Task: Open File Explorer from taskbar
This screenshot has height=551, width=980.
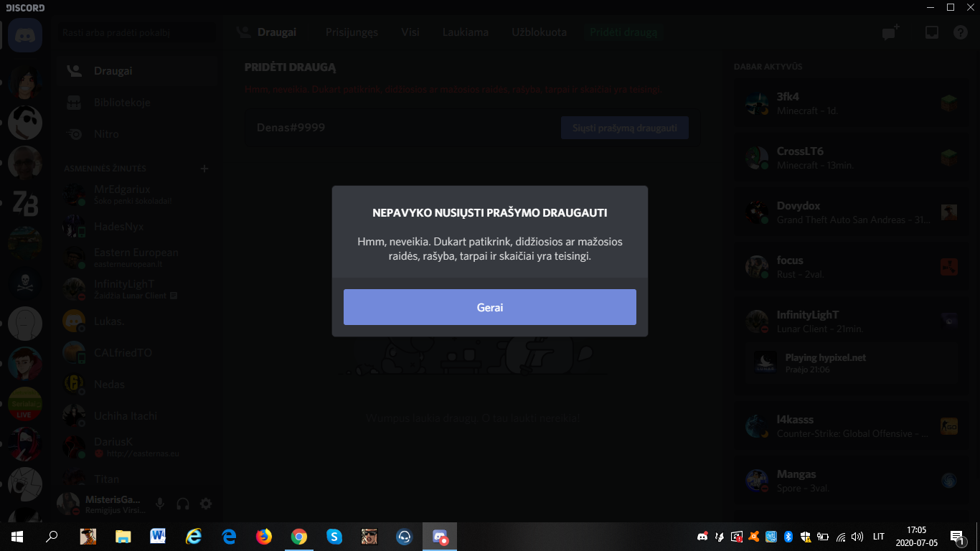Action: click(x=123, y=537)
